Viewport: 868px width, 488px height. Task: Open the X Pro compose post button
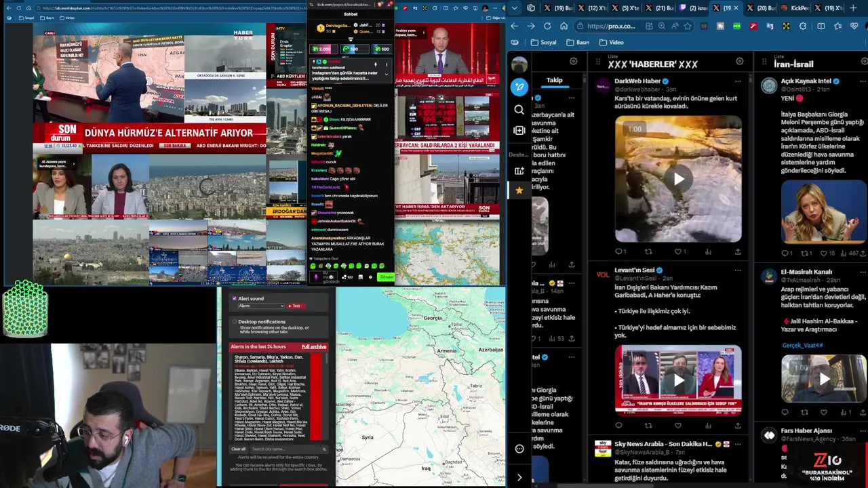click(x=519, y=87)
